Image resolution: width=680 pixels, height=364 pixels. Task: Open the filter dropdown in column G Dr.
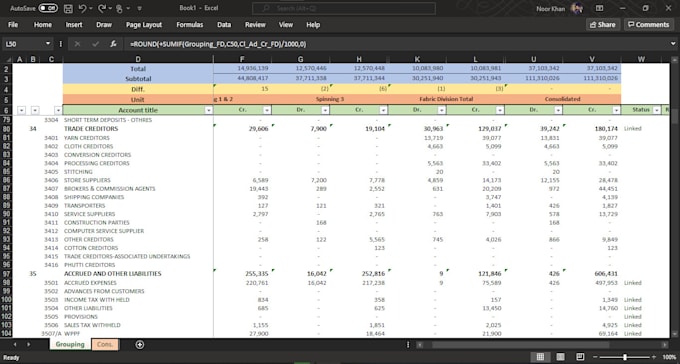325,110
